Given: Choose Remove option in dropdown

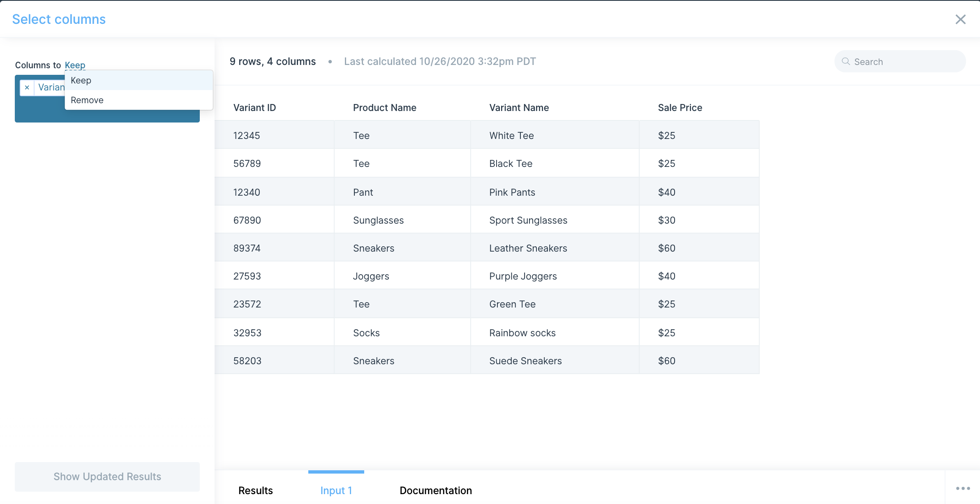Looking at the screenshot, I should [x=87, y=100].
